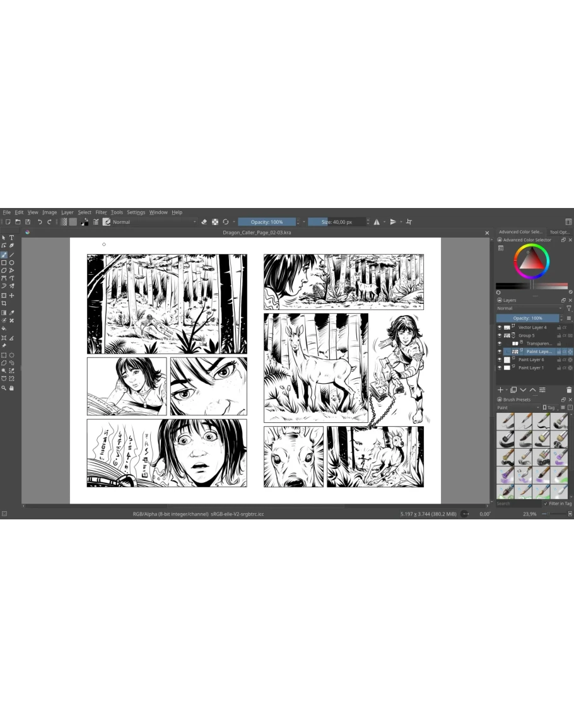Click the Undo arrow in the toolbar
This screenshot has height=728, width=574.
click(40, 222)
